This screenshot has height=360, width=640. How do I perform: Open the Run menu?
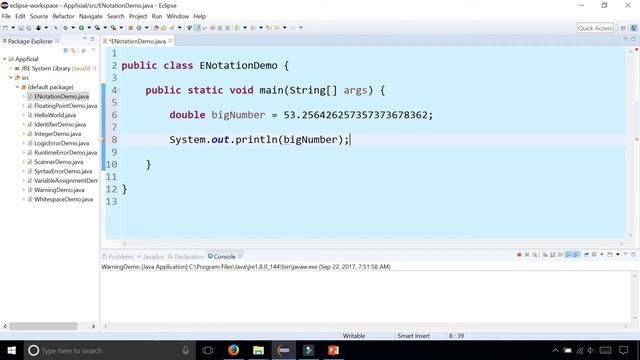pyautogui.click(x=157, y=16)
